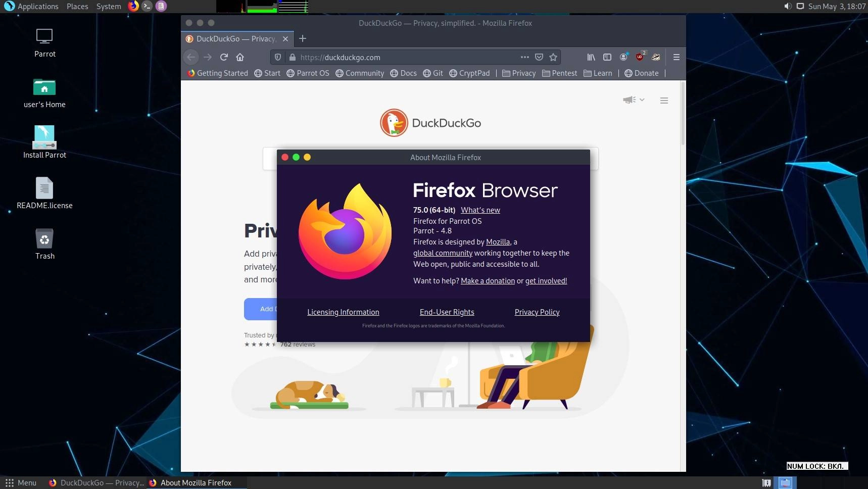Open user's Home folder icon

point(44,93)
